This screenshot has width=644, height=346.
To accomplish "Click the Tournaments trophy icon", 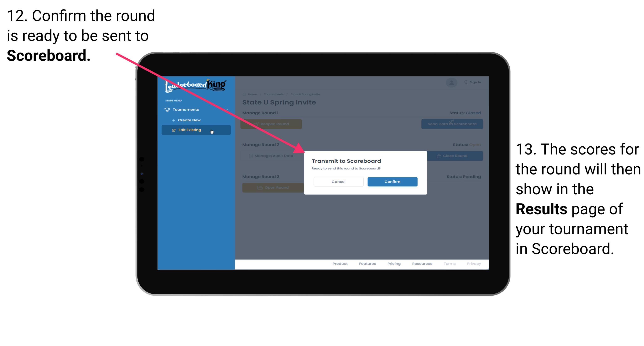I will 167,109.
